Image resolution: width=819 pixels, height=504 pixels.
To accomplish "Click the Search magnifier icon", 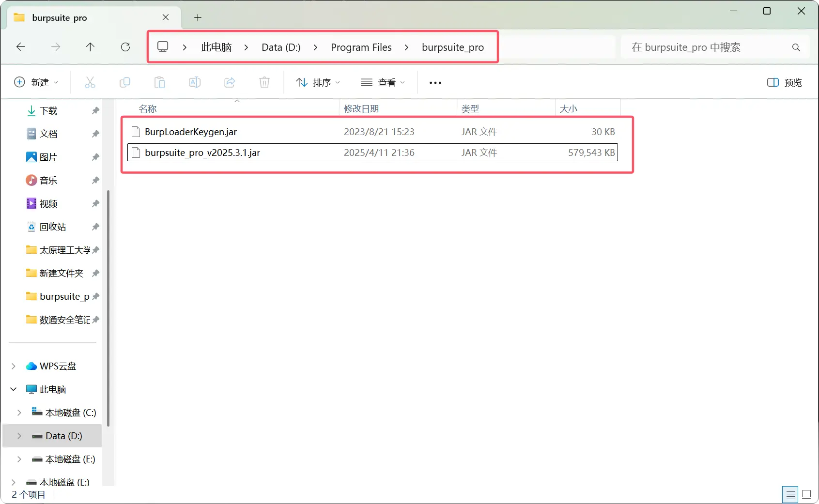I will [x=796, y=47].
